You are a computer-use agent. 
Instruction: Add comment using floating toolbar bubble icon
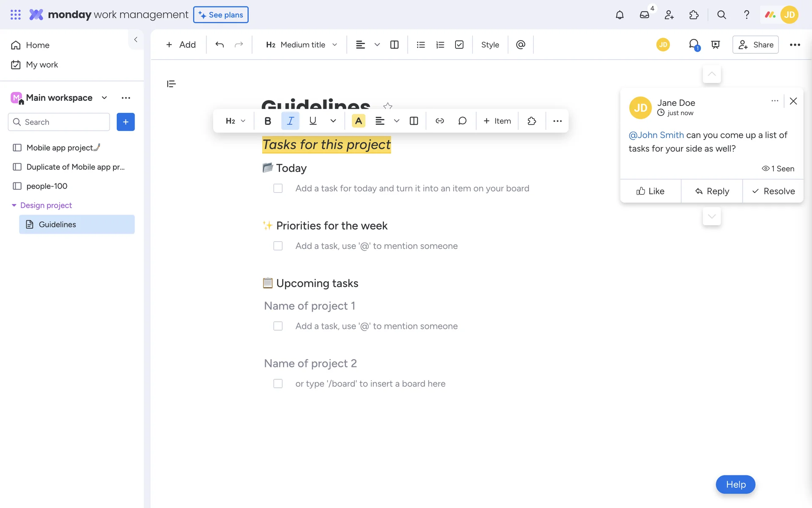tap(462, 121)
